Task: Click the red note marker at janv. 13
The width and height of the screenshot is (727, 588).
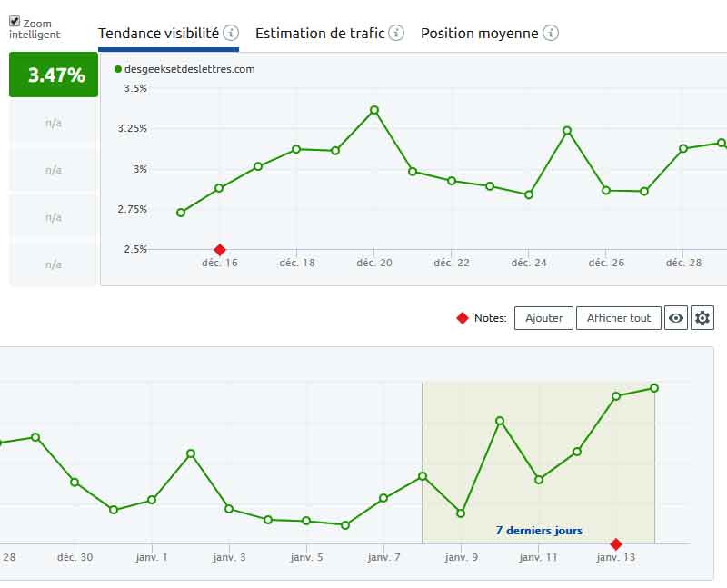Action: click(616, 544)
